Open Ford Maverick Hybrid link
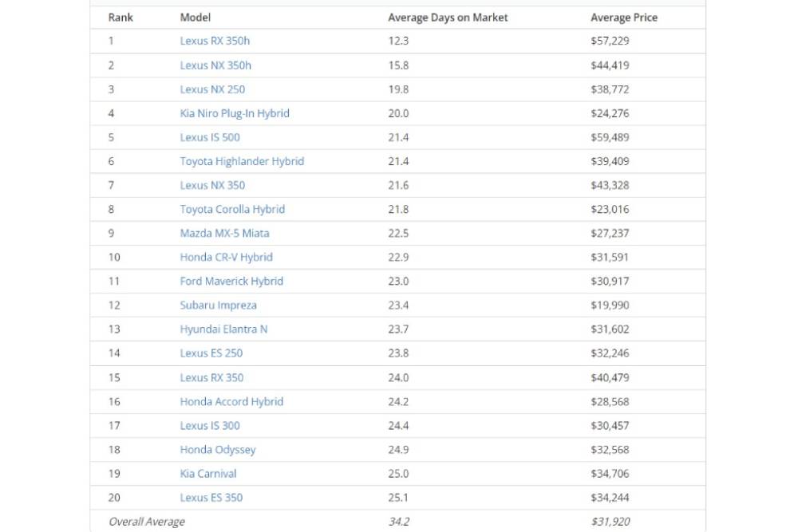The width and height of the screenshot is (798, 532). pos(231,281)
